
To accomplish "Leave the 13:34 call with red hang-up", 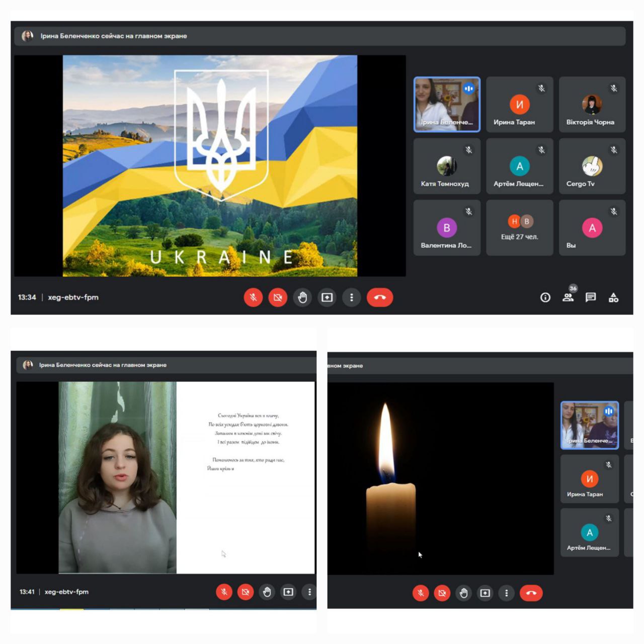I will coord(380,297).
